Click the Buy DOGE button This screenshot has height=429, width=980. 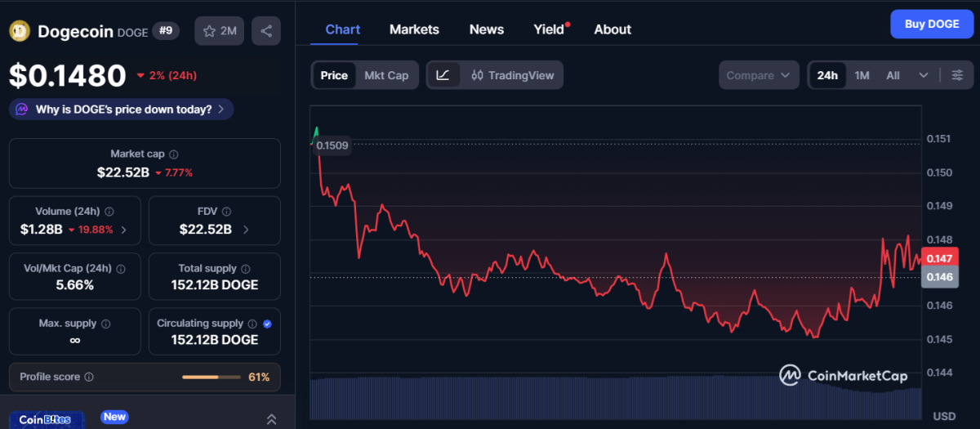932,25
